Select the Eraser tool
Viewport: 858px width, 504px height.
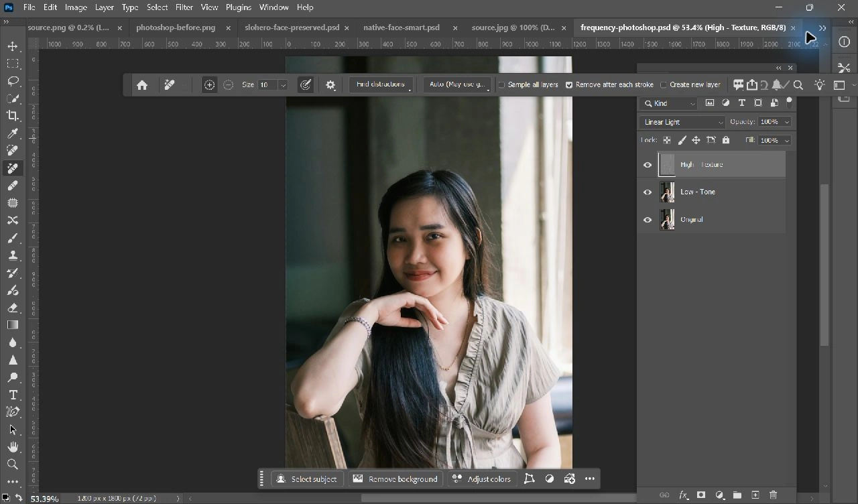13,308
